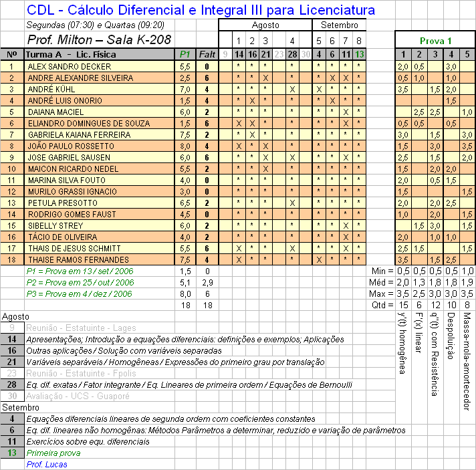Select 'Eq. dif. exatas / Fator integrante' row
Viewport: 476px width, 470px height.
(x=189, y=385)
